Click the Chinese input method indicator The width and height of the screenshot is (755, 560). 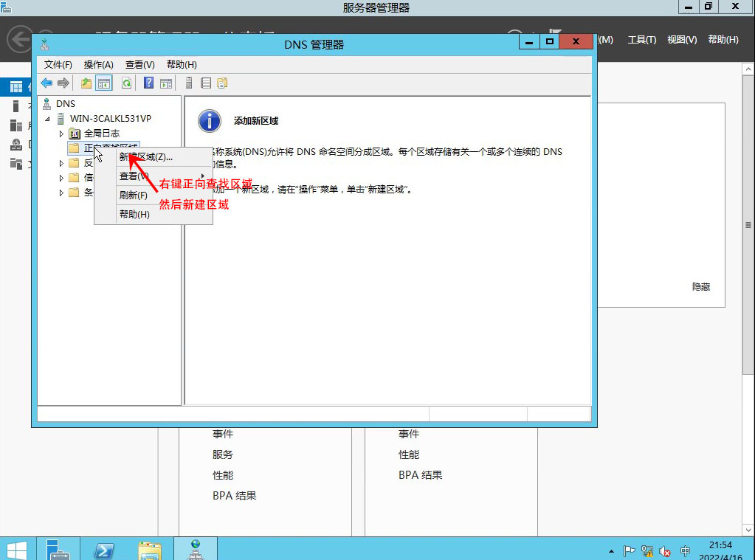tap(685, 551)
